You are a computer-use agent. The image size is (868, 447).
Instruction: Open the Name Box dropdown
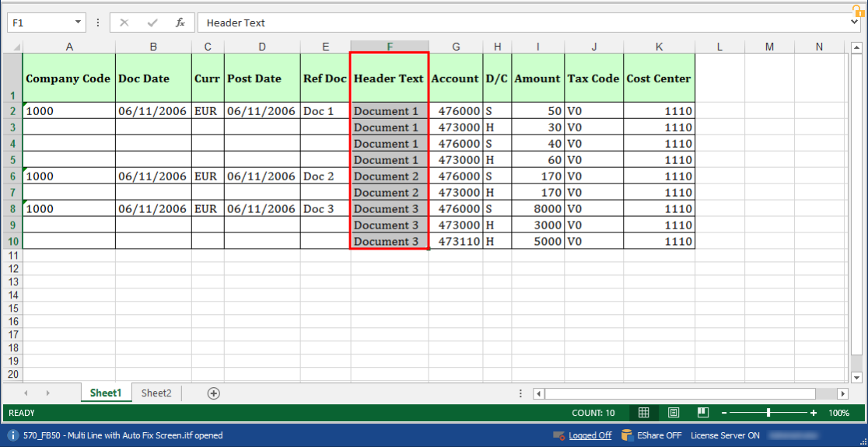pyautogui.click(x=78, y=23)
